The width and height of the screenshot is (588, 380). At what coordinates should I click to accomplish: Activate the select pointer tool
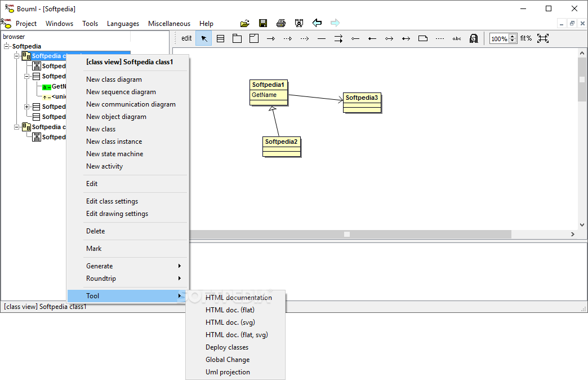pos(204,38)
